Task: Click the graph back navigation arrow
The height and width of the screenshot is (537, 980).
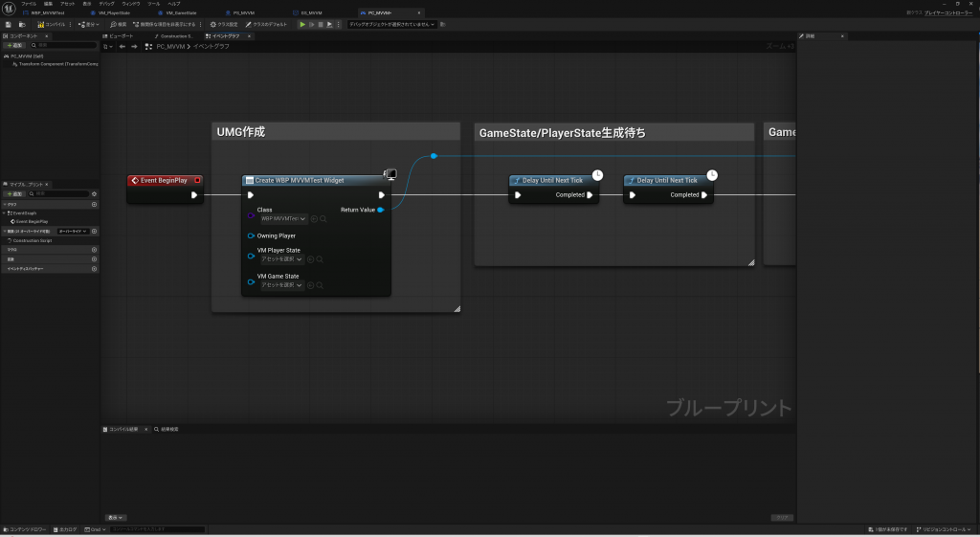Action: click(122, 46)
